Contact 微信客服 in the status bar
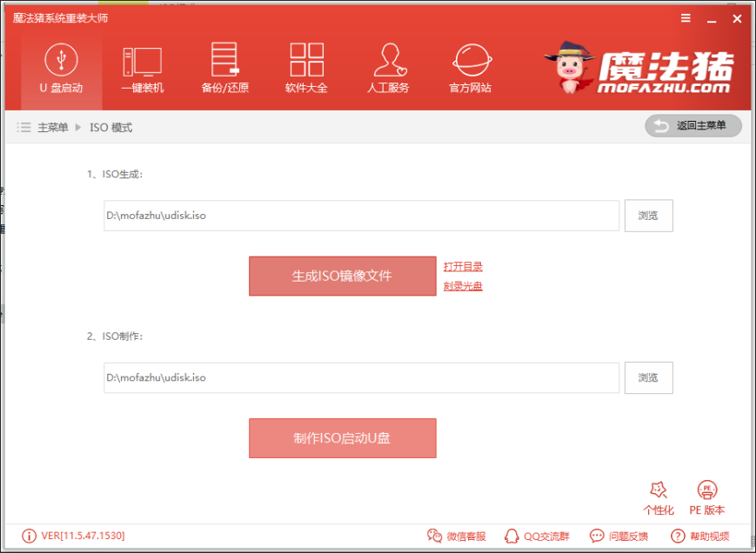 point(456,536)
